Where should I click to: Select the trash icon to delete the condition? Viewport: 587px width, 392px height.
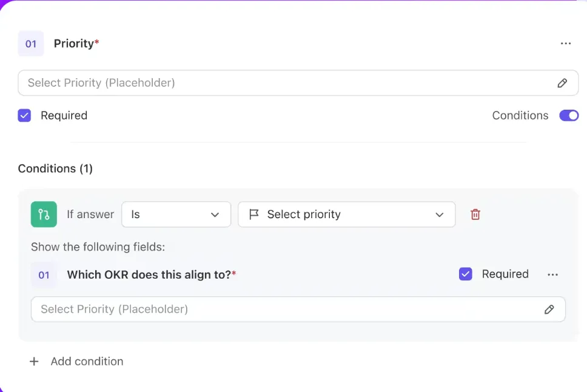[475, 214]
